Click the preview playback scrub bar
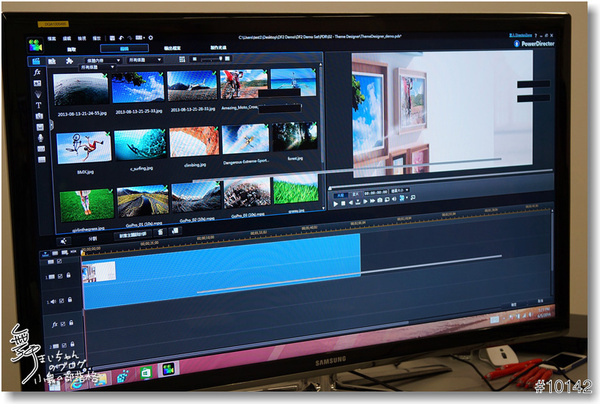 440,178
